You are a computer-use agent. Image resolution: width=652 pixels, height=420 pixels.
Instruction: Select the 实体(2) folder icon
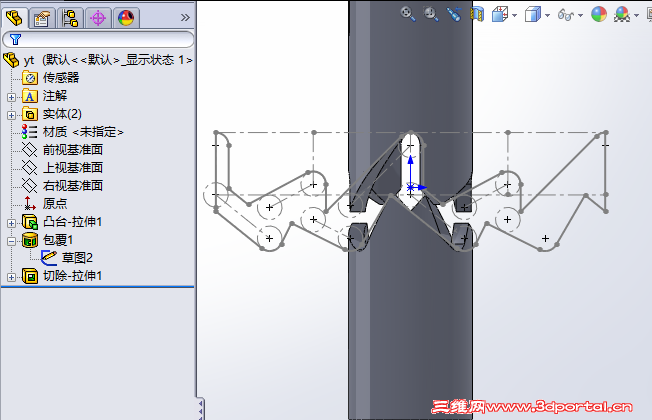pyautogui.click(x=30, y=114)
